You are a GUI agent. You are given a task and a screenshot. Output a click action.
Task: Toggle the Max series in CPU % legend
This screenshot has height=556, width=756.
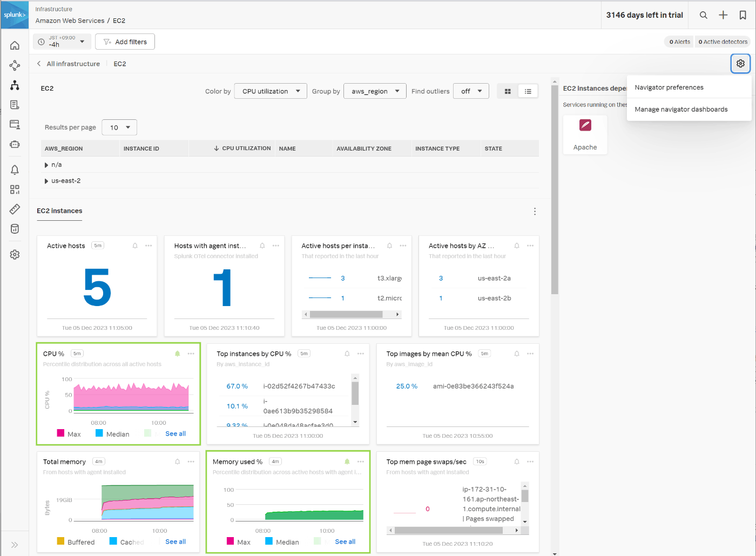tap(69, 433)
